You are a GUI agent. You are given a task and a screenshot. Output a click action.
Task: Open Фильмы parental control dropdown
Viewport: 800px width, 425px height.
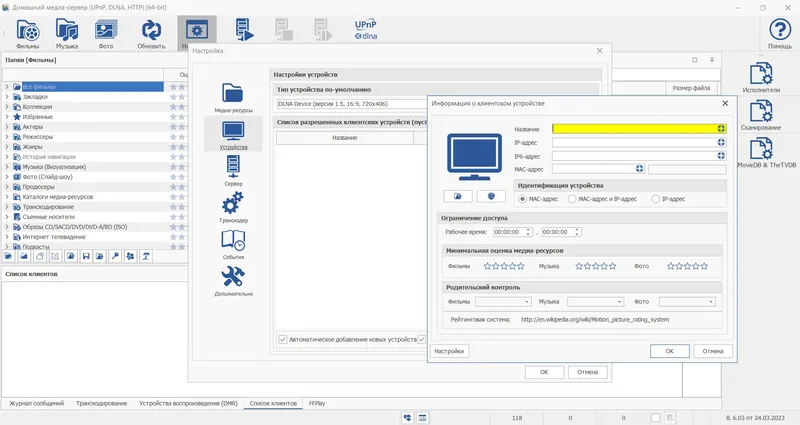[x=502, y=301]
